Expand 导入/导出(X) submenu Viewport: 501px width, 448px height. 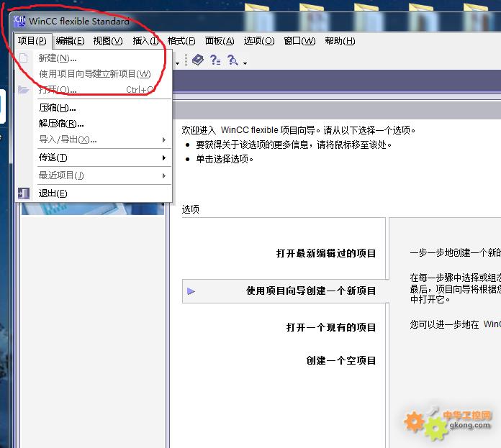tap(94, 140)
